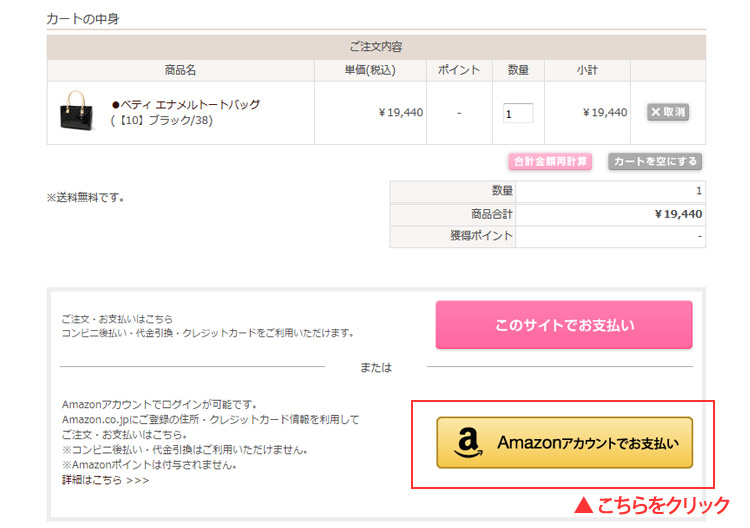Viewport: 750px width, 528px height.
Task: Click the 数量 column header in order table
Action: [518, 70]
